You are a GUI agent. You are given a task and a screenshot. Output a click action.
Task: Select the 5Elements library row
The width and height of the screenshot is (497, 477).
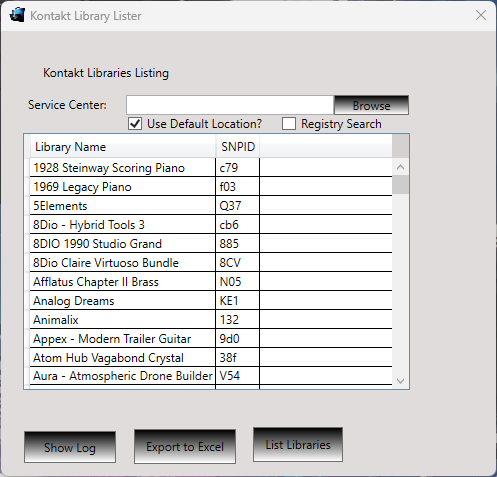coord(211,205)
